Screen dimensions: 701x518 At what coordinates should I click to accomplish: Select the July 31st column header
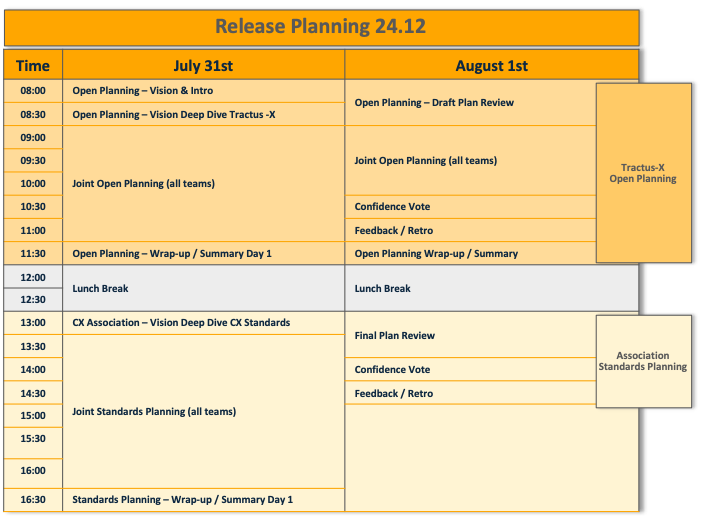[203, 65]
